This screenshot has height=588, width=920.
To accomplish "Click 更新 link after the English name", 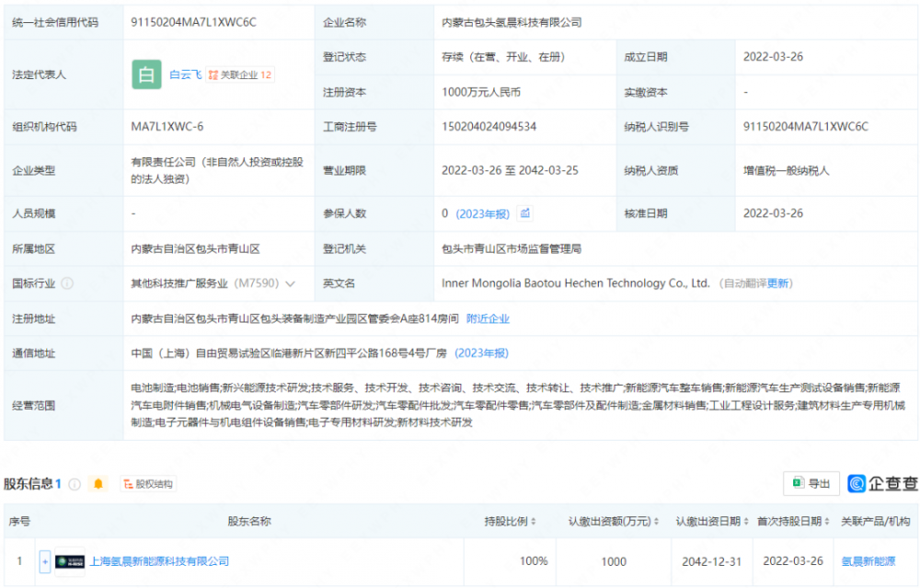I will click(777, 283).
